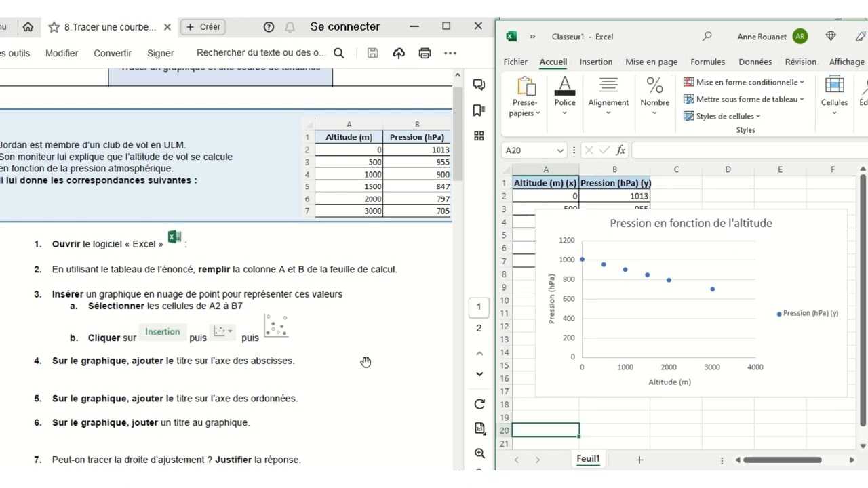Switch to the Données ribbon tab
This screenshot has width=868, height=488.
point(755,62)
